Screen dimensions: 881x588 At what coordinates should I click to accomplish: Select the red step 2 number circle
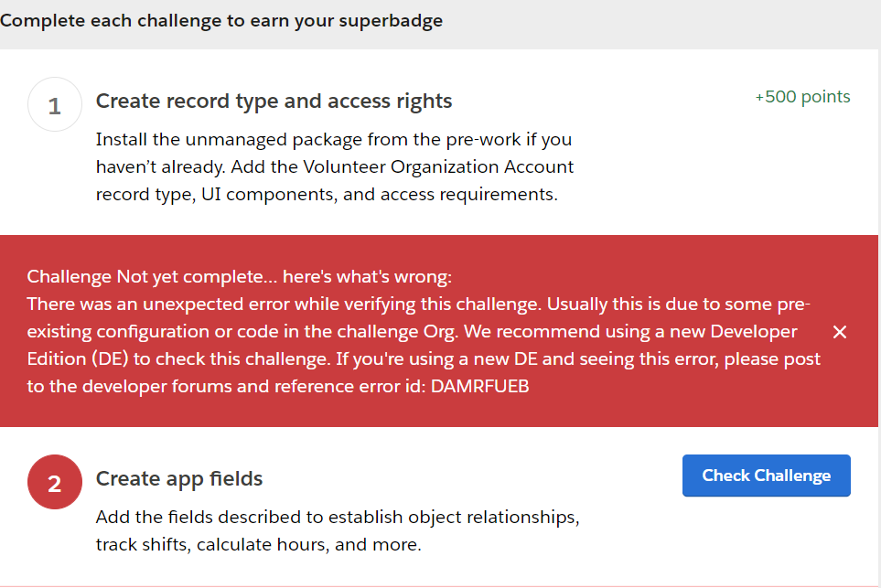55,482
